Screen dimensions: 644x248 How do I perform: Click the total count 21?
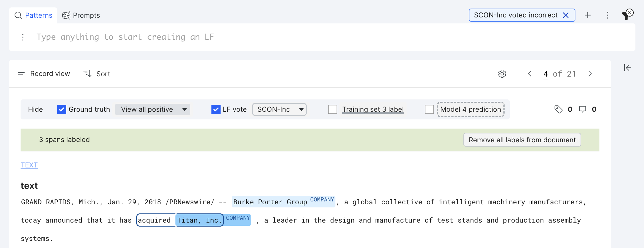tap(571, 74)
